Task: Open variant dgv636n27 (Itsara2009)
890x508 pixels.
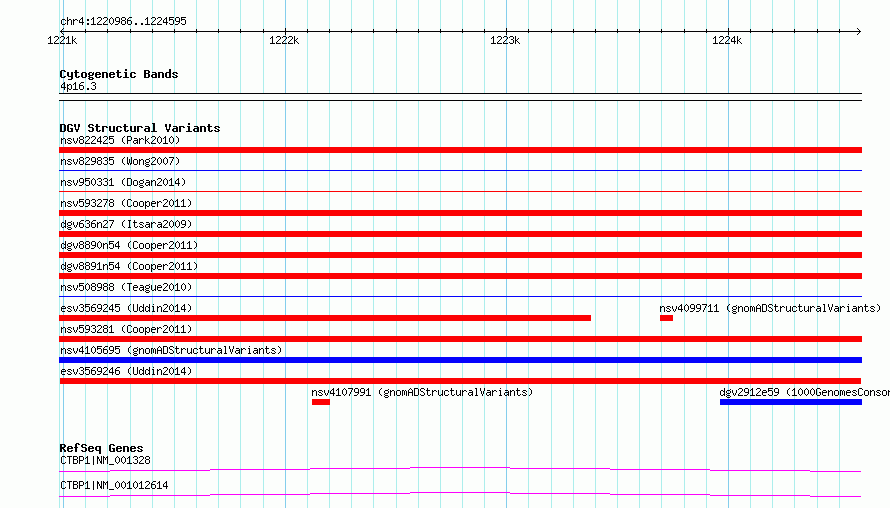Action: pos(126,224)
